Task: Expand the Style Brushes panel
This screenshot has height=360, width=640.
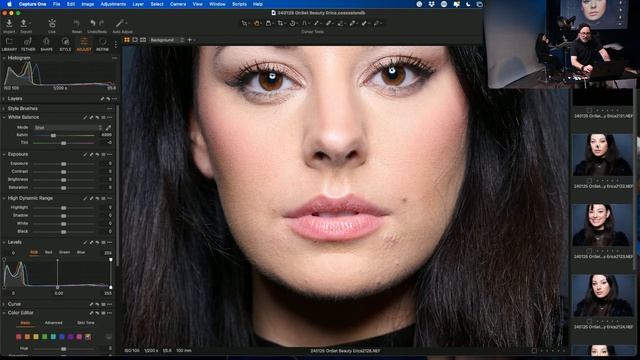Action: click(x=4, y=109)
